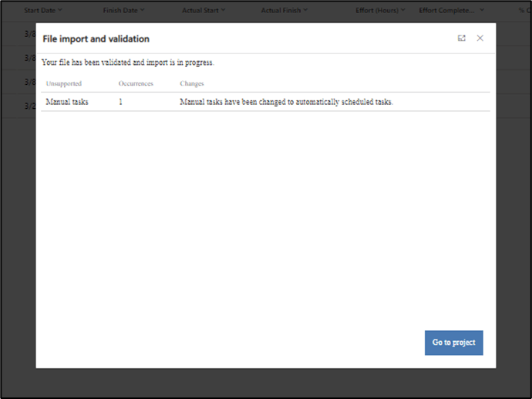
Task: Click the Go to project button
Action: pyautogui.click(x=453, y=343)
